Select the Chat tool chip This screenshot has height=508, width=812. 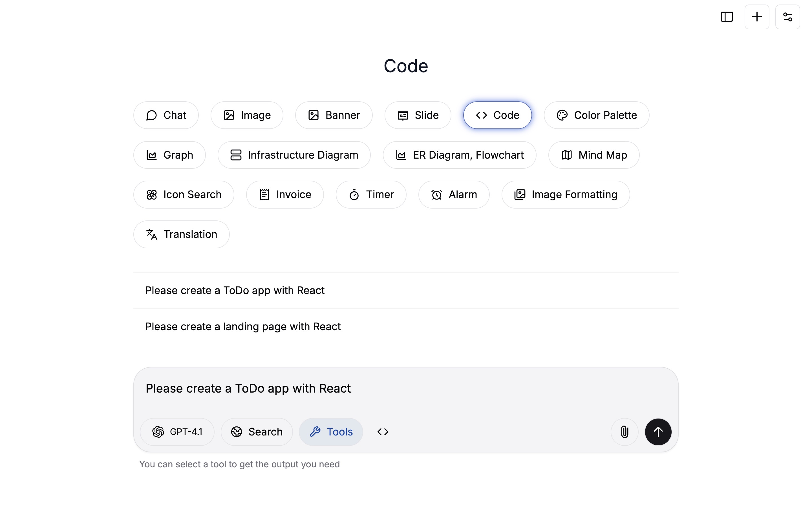(x=166, y=115)
